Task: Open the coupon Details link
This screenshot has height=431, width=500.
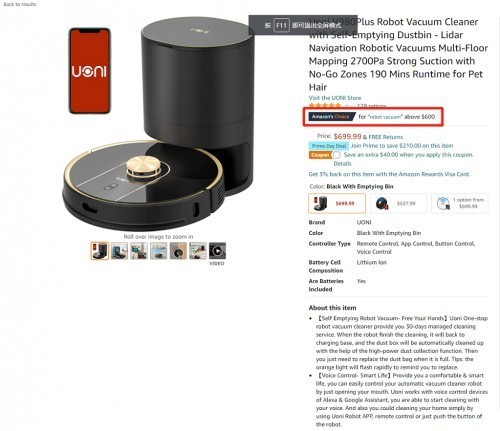Action: (x=342, y=164)
